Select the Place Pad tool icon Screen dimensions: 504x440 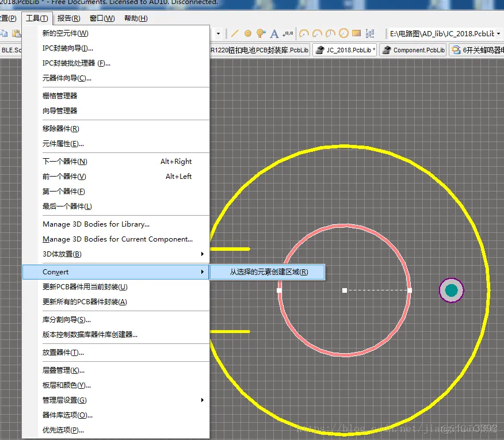click(x=248, y=33)
